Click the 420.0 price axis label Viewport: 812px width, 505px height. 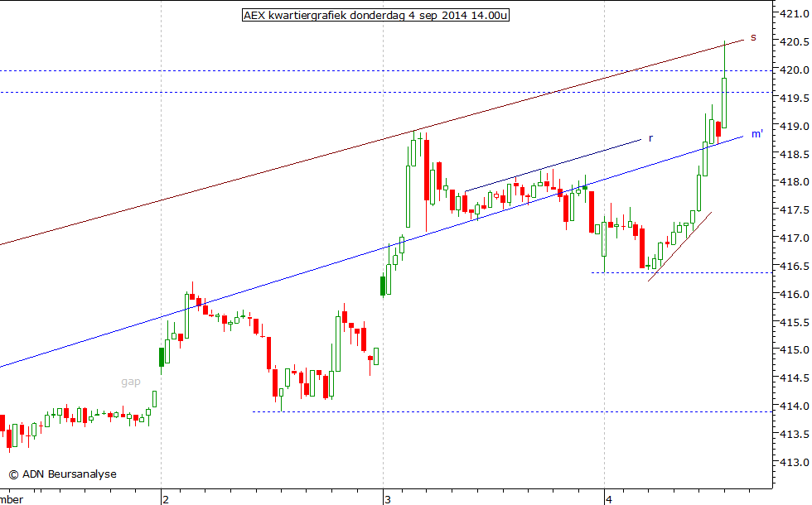tap(795, 70)
